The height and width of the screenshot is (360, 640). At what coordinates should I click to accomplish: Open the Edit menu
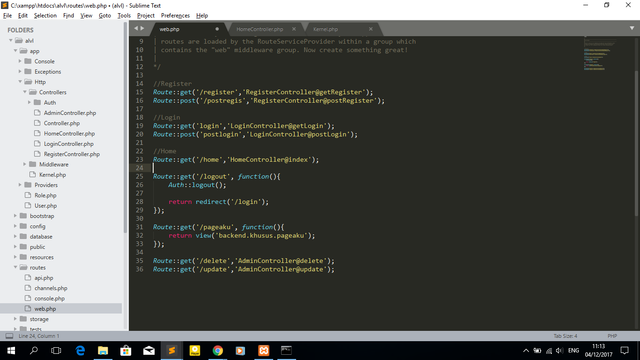(22, 16)
